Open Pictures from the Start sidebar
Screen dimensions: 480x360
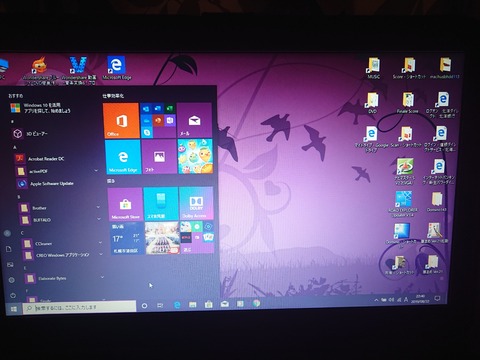(10, 265)
